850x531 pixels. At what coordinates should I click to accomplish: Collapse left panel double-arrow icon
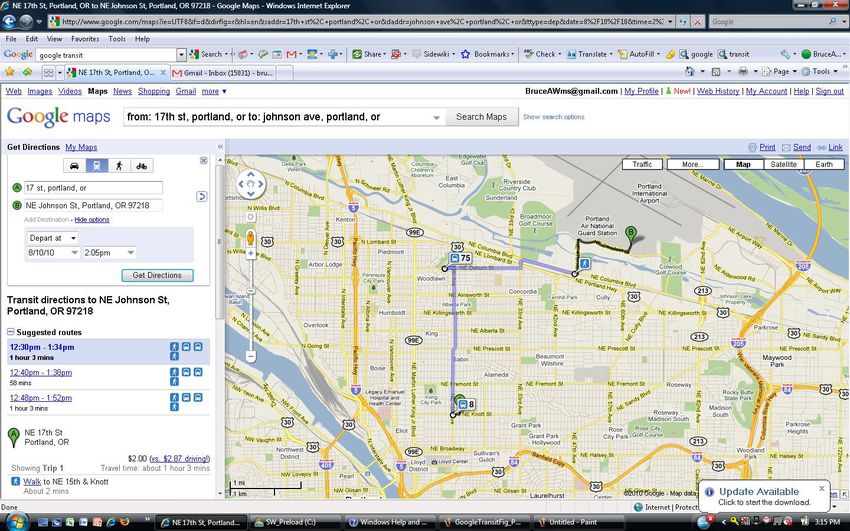coord(220,147)
